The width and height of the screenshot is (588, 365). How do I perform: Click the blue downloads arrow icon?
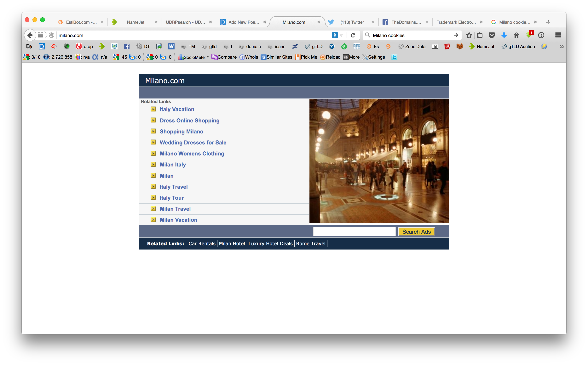point(504,35)
